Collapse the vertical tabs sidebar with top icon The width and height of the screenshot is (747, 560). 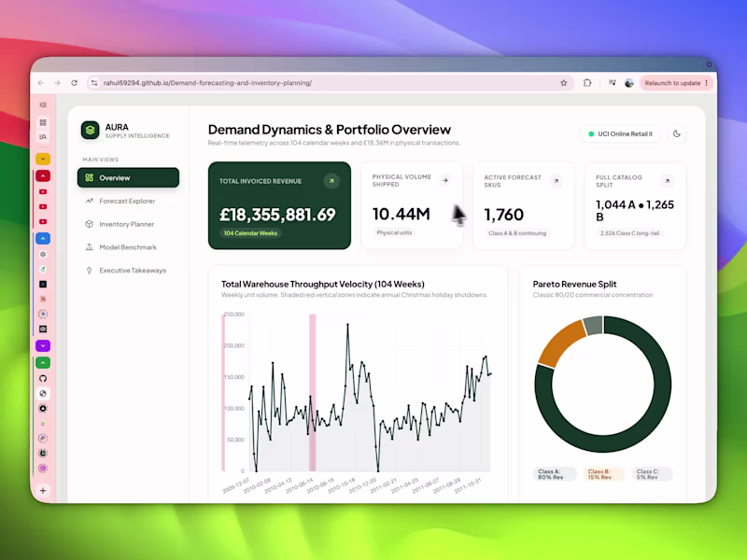(x=43, y=105)
